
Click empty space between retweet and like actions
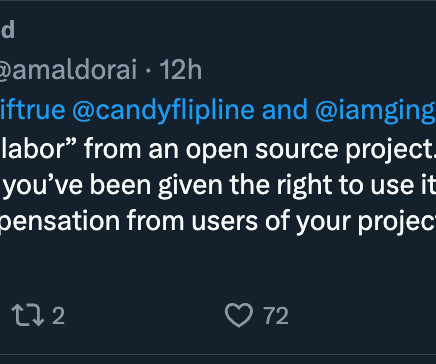143,315
